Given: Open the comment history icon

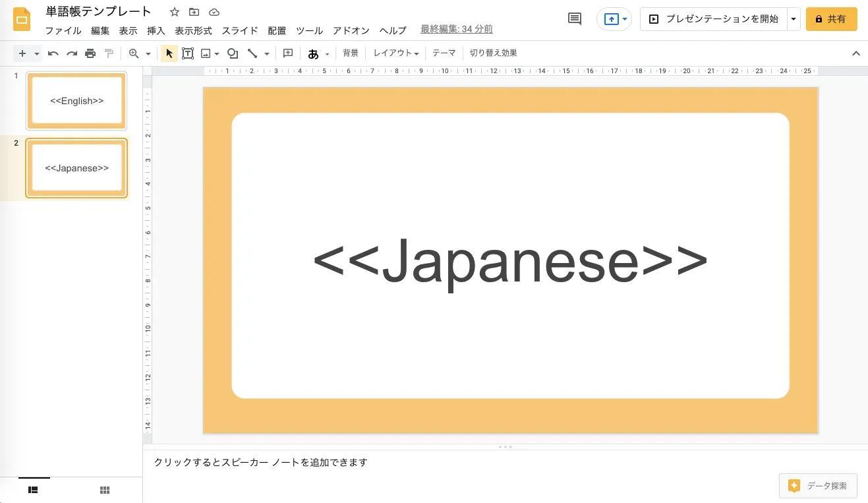Looking at the screenshot, I should click(575, 19).
